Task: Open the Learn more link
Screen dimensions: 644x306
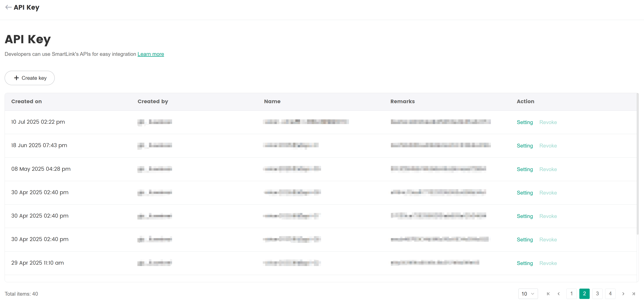Action: [151, 54]
